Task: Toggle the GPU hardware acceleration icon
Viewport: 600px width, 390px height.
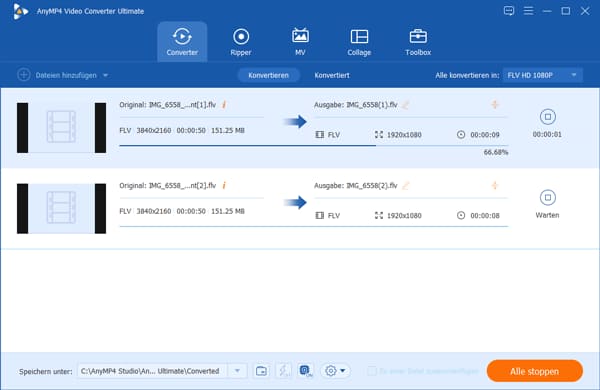Action: (x=305, y=371)
